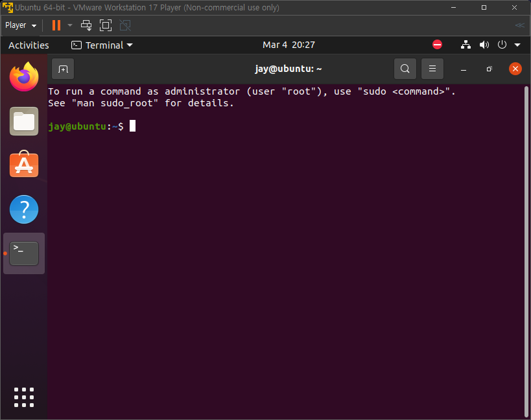This screenshot has width=531, height=420.
Task: Show all applications from the dock grid
Action: (x=23, y=397)
